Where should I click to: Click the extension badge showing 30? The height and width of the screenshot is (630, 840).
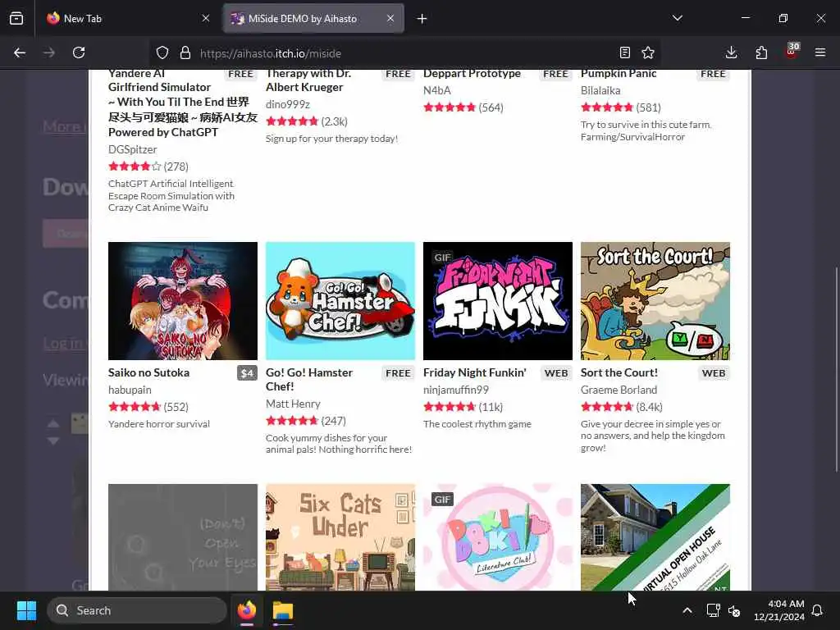point(792,51)
